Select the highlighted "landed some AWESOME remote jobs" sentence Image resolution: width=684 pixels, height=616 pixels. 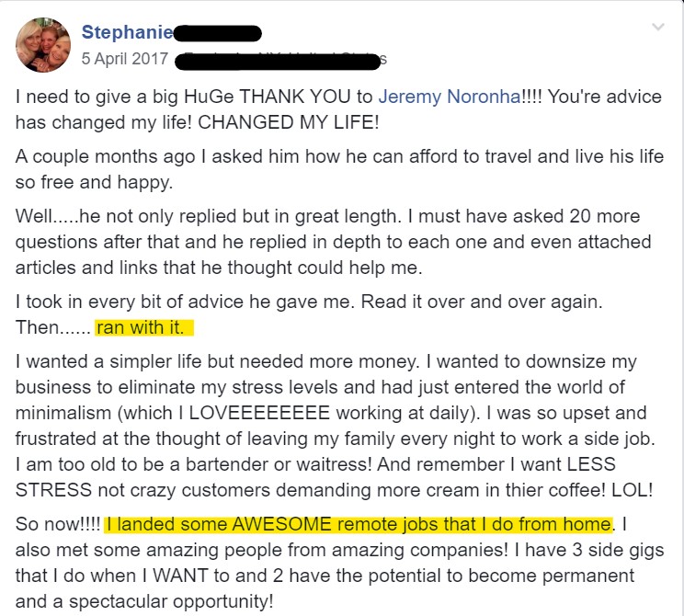coord(359,524)
